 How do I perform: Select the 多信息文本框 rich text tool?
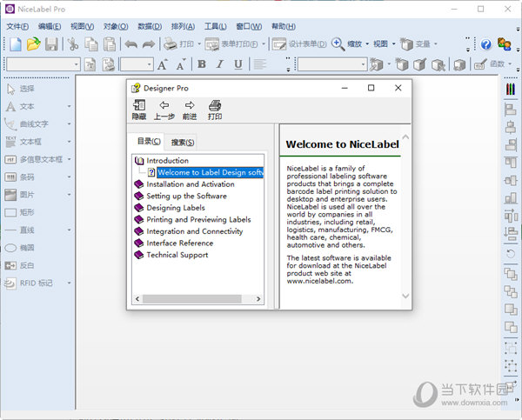pyautogui.click(x=33, y=159)
